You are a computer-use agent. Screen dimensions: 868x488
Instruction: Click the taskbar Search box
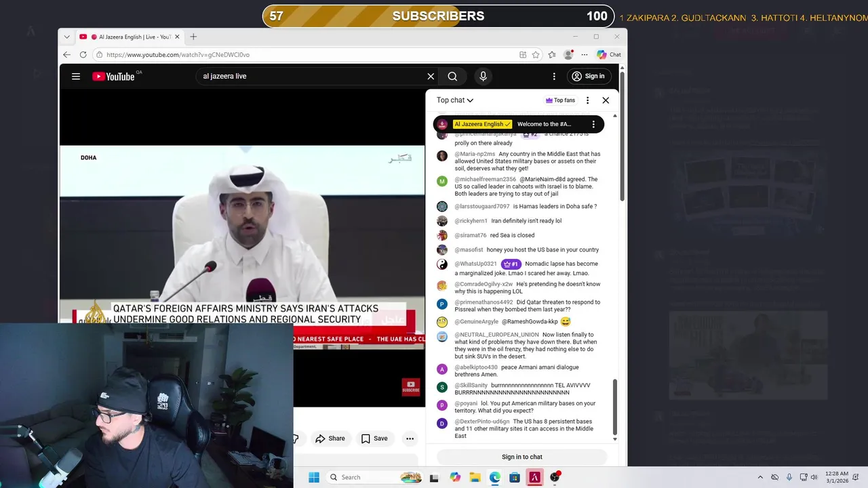373,477
